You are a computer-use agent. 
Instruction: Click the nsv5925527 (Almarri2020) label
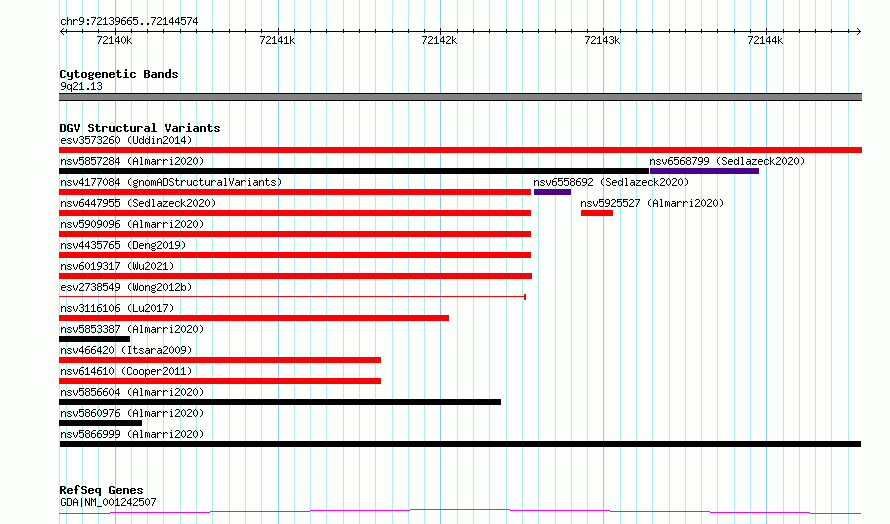pos(652,203)
